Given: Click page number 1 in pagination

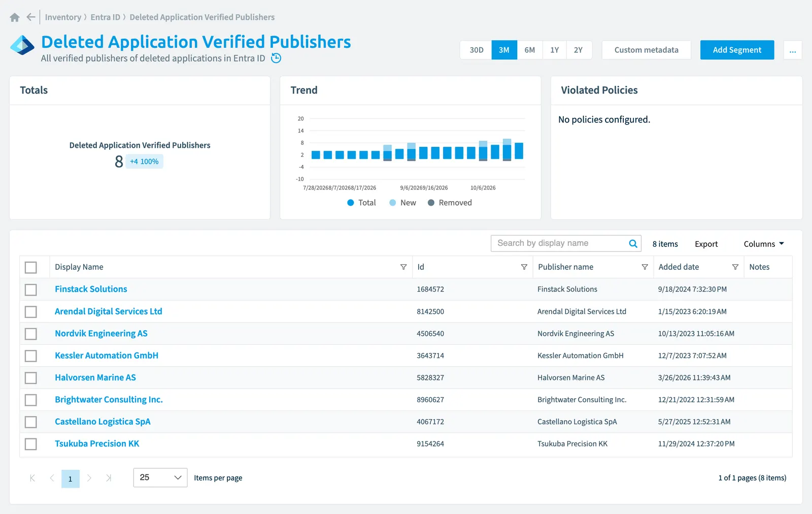Looking at the screenshot, I should tap(71, 478).
